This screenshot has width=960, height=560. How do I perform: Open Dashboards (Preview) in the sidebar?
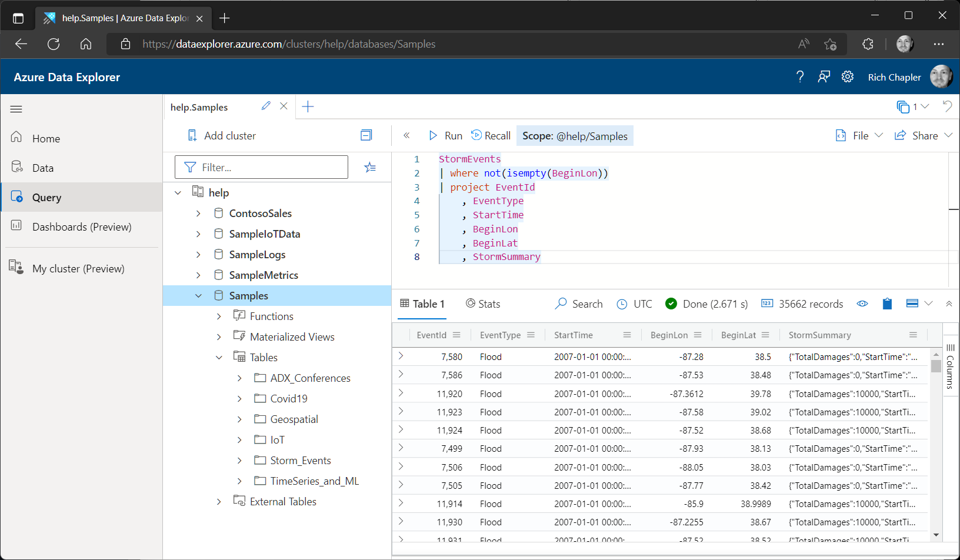82,226
